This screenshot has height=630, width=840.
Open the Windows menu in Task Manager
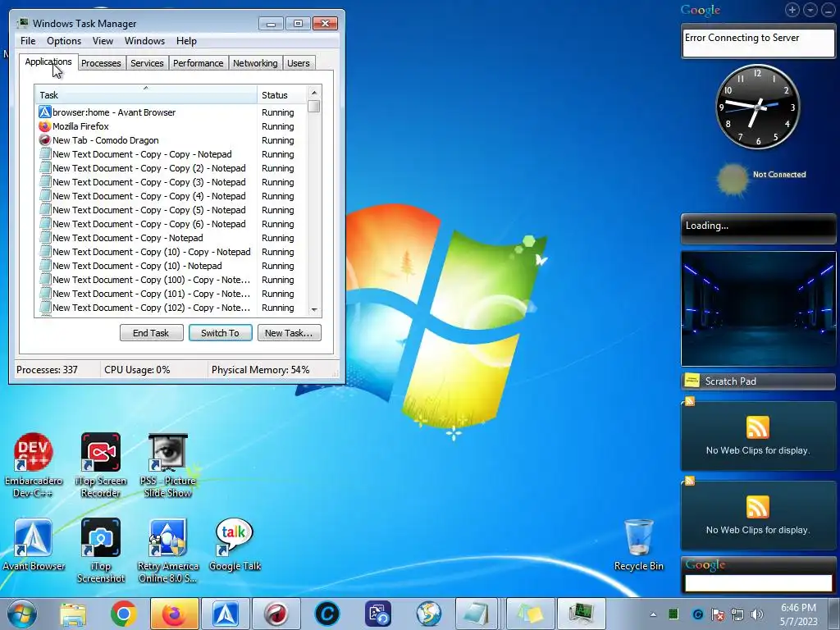[x=144, y=41]
